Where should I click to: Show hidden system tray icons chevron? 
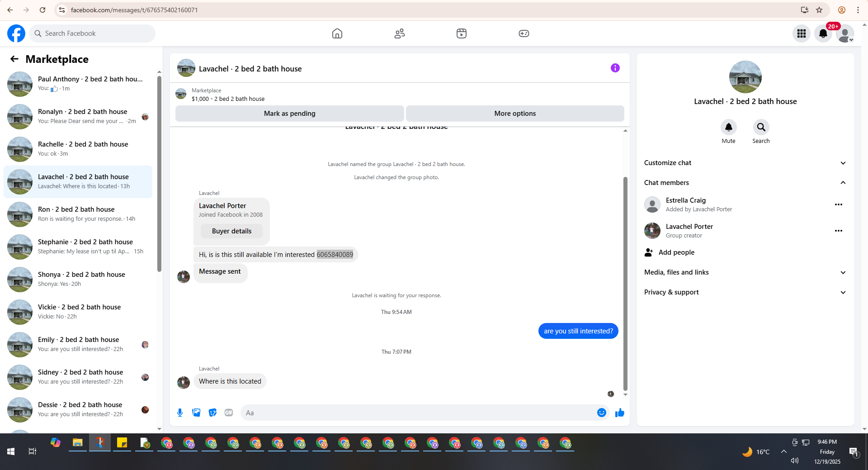click(x=784, y=451)
